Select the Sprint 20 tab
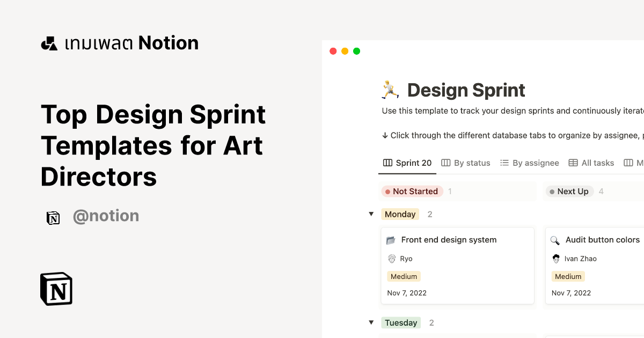 pyautogui.click(x=407, y=163)
